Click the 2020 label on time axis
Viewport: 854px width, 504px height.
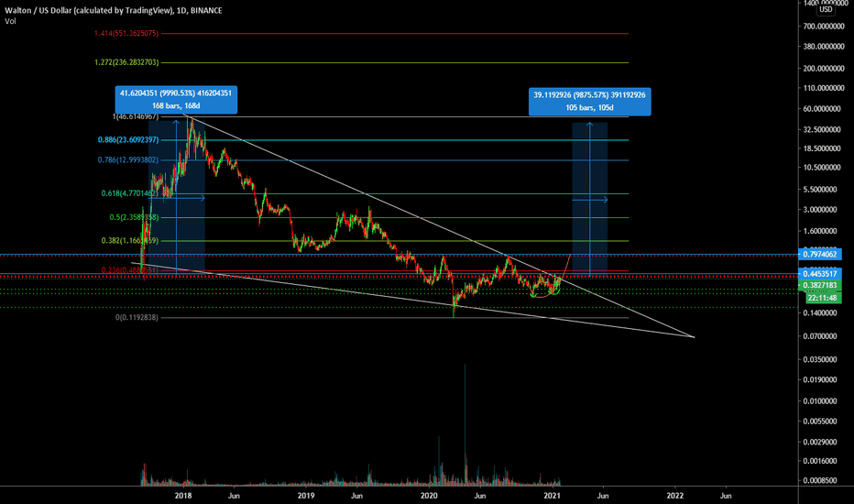(429, 496)
